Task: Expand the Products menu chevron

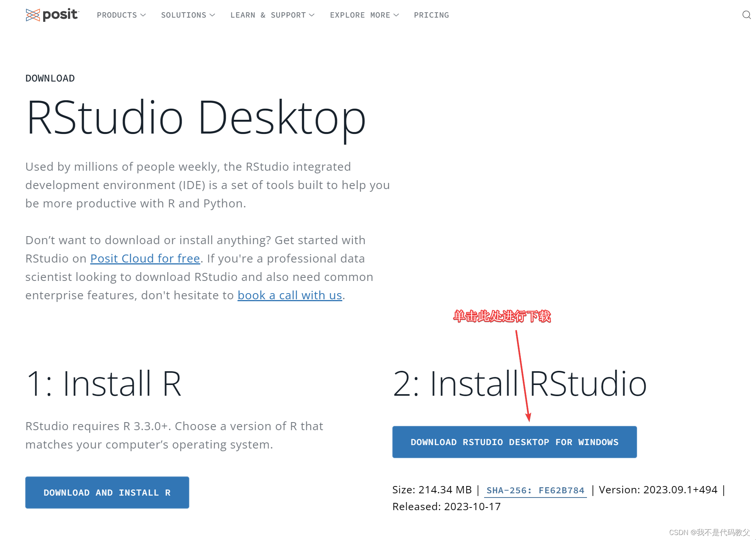Action: tap(143, 15)
